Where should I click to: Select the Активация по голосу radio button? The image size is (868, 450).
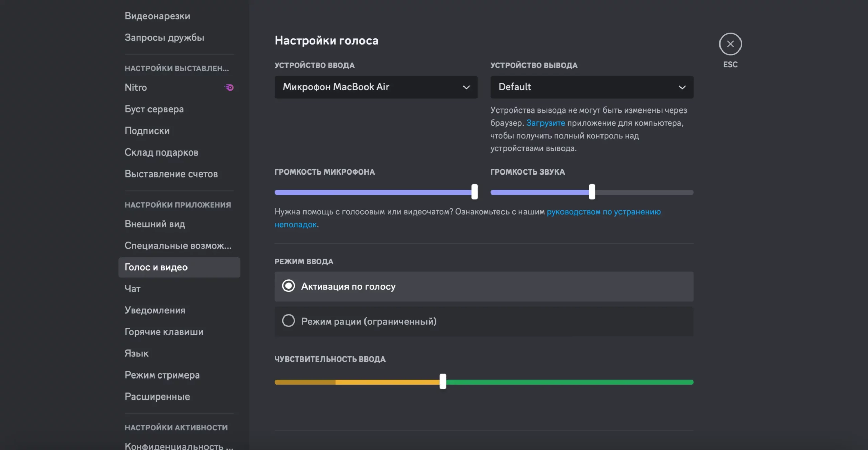[x=289, y=286]
